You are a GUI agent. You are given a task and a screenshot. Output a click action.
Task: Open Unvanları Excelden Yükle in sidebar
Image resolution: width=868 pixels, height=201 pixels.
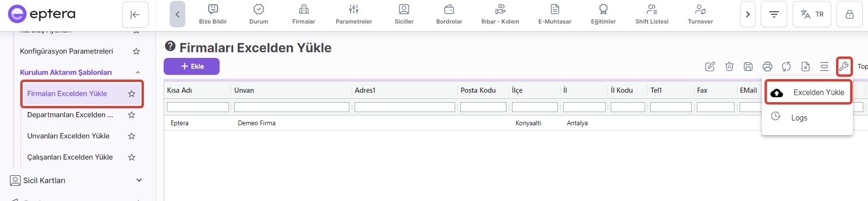68,136
